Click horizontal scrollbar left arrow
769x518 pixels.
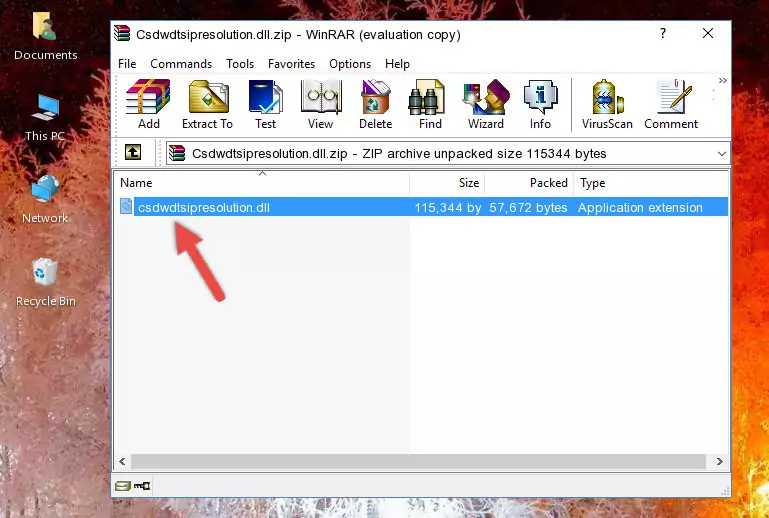(123, 461)
